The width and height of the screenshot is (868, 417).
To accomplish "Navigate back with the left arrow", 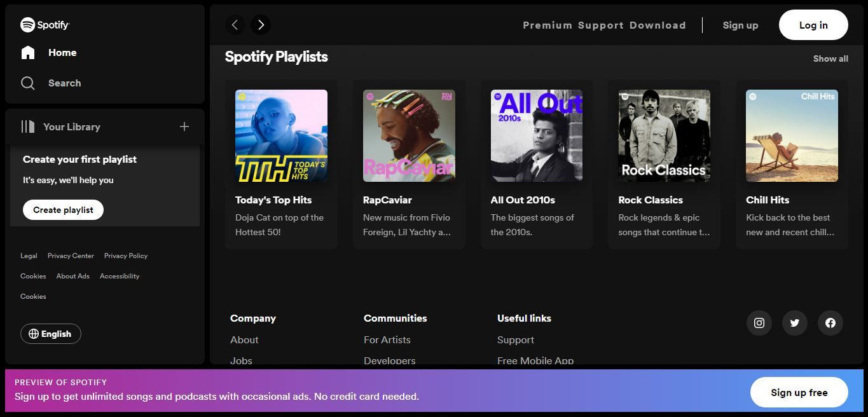I will (x=235, y=25).
